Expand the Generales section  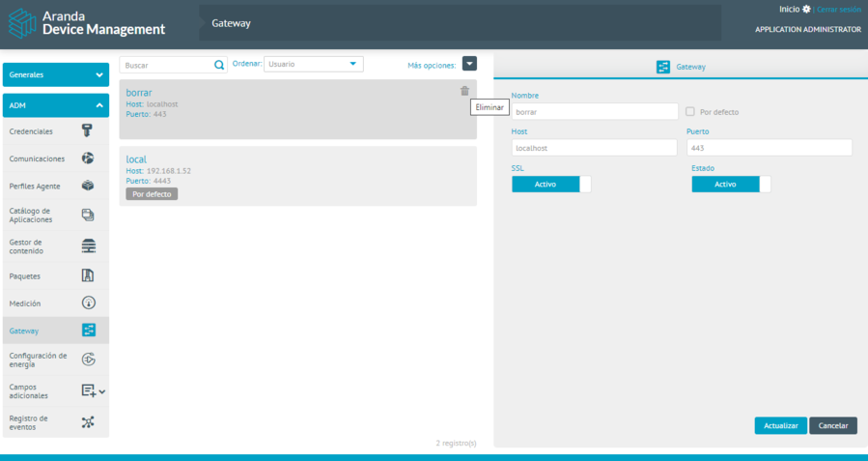click(55, 74)
